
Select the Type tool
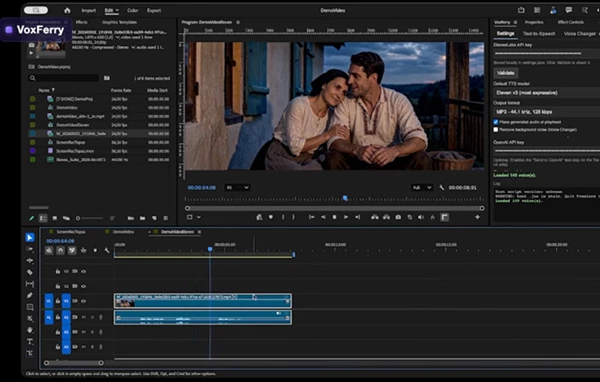(x=30, y=341)
